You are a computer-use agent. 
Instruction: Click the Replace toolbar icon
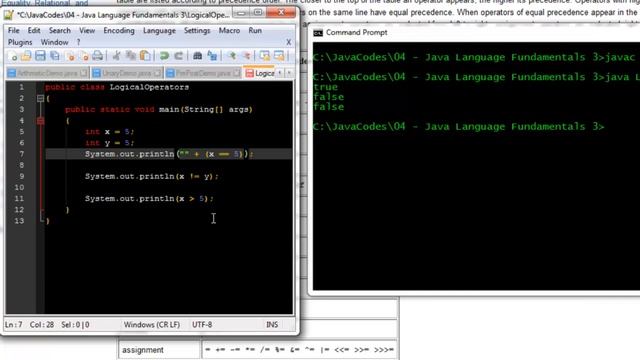coord(212,56)
